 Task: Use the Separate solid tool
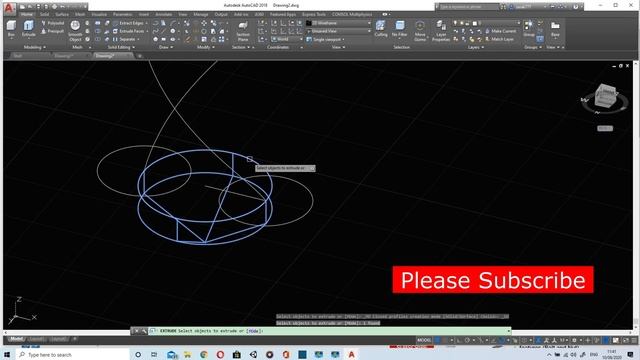coord(124,39)
